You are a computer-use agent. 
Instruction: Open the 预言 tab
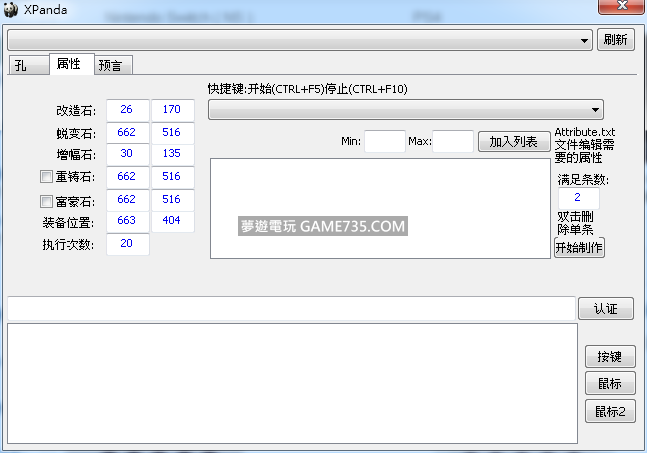tap(113, 65)
